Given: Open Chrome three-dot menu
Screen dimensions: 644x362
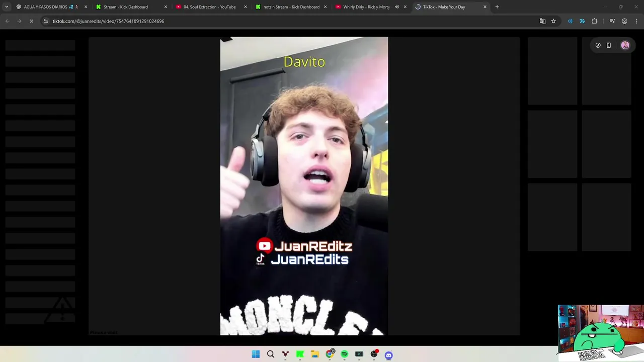Looking at the screenshot, I should [x=637, y=21].
